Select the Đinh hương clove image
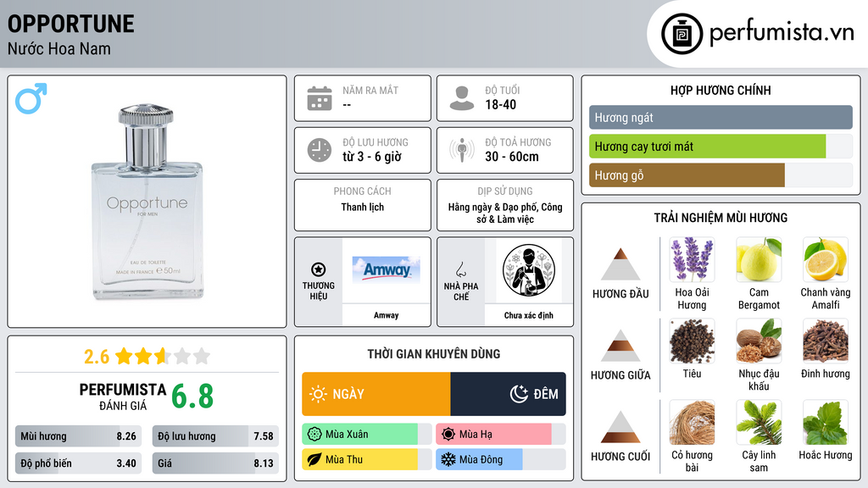 tap(826, 341)
